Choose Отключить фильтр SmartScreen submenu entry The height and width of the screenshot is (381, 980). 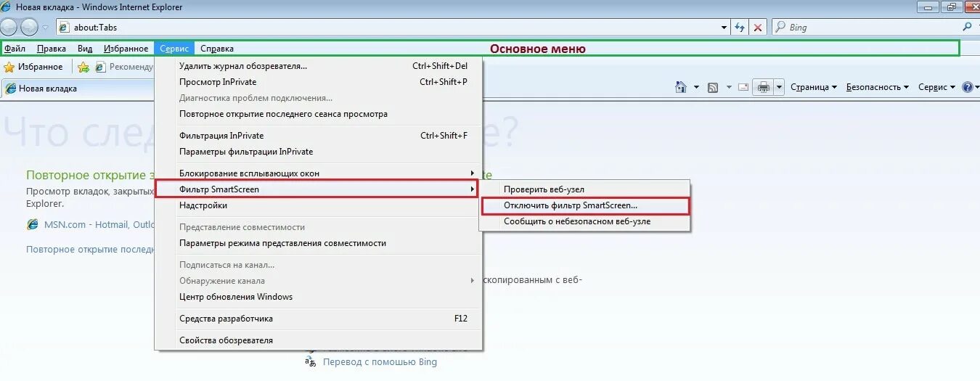(584, 205)
